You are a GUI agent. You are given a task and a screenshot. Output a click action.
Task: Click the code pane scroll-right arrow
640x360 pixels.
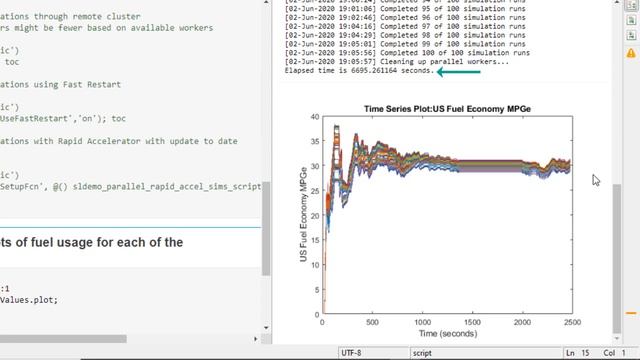(256, 339)
